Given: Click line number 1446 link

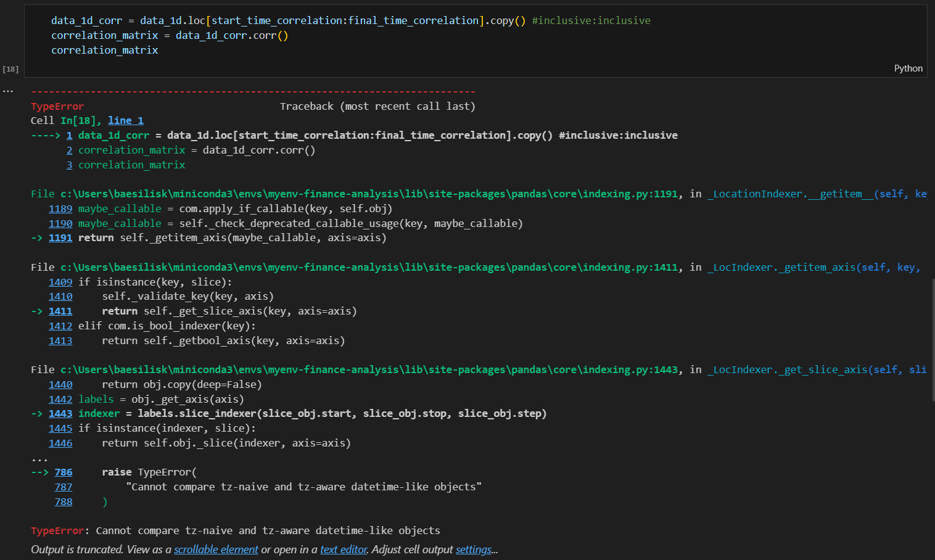Looking at the screenshot, I should (60, 443).
